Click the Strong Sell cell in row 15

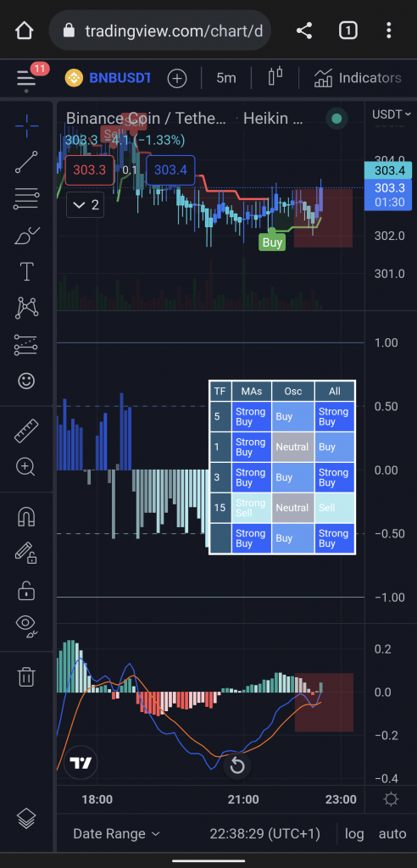[252, 508]
